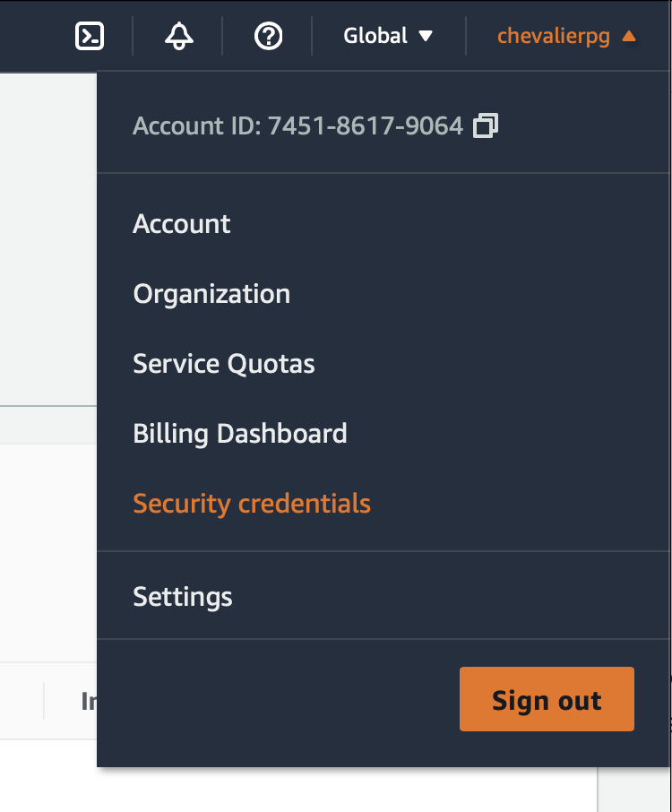This screenshot has width=672, height=812.
Task: Click the chevalierpg username
Action: pyautogui.click(x=554, y=36)
